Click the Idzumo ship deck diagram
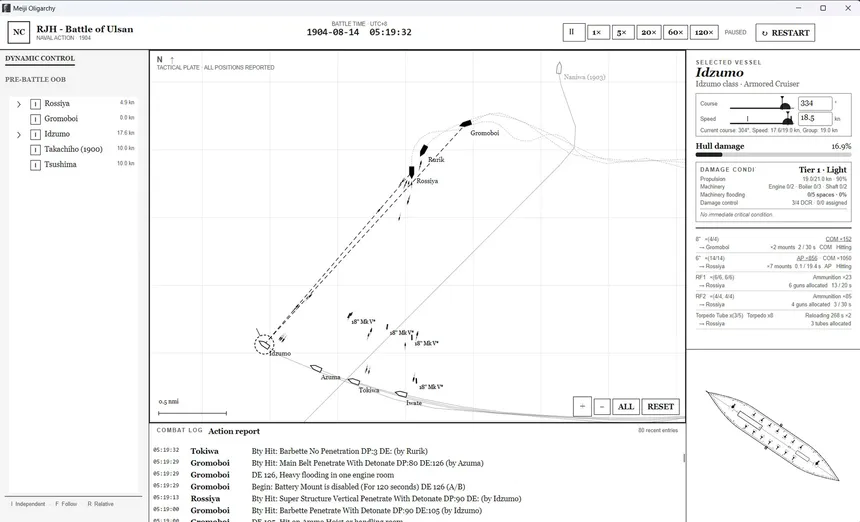This screenshot has height=522, width=860. click(772, 435)
